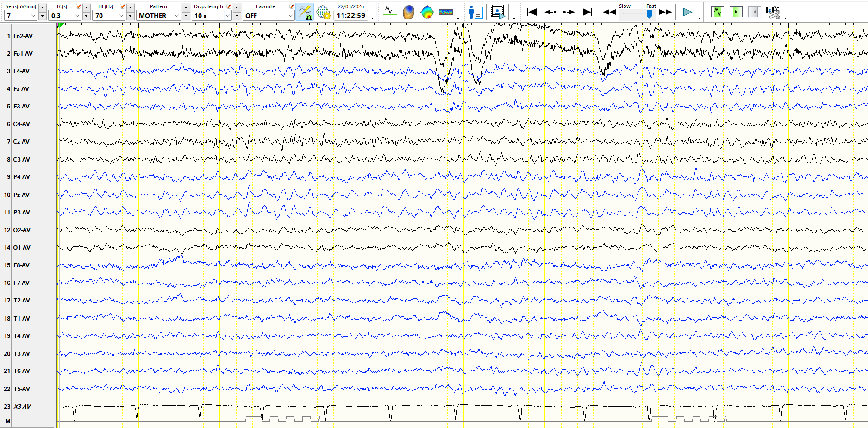Expand the date/time dropdown arrow
868x428 pixels.
(372, 19)
